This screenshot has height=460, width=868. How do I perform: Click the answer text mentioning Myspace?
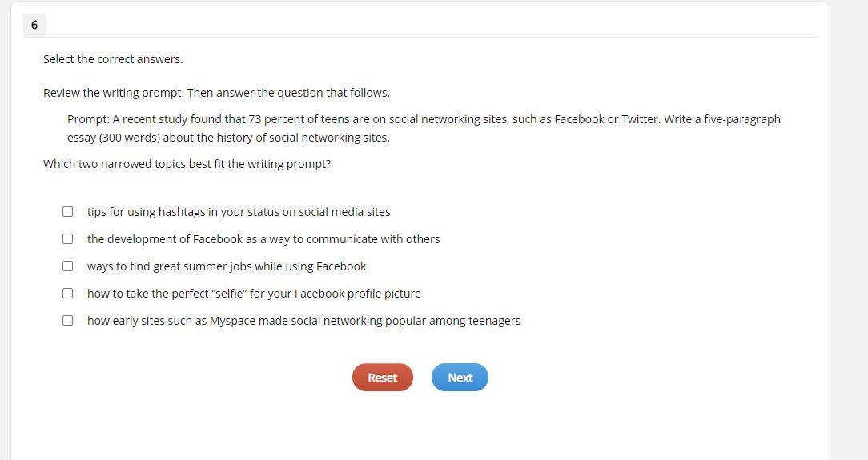tap(303, 321)
